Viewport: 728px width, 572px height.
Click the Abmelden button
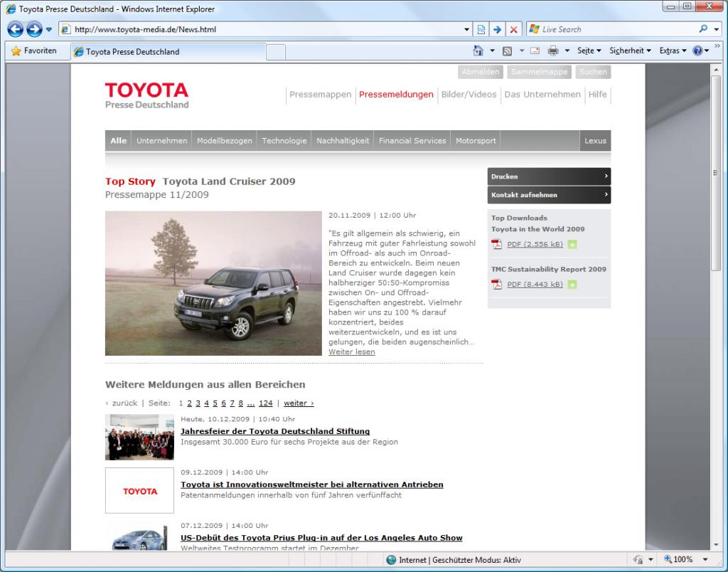(480, 72)
